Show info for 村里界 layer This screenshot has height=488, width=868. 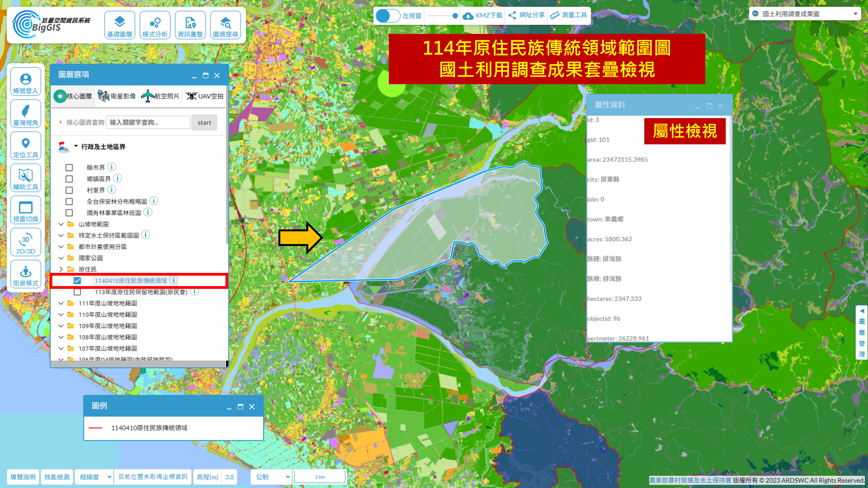tap(111, 189)
